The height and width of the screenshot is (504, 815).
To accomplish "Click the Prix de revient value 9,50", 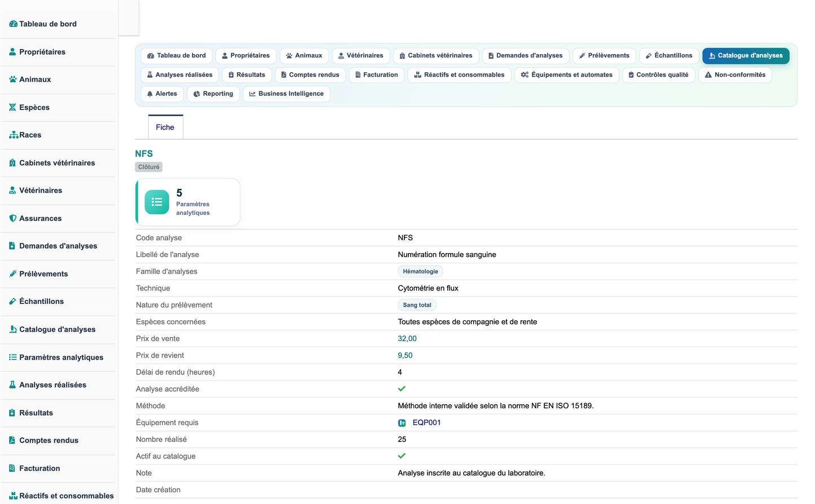I will (x=405, y=356).
